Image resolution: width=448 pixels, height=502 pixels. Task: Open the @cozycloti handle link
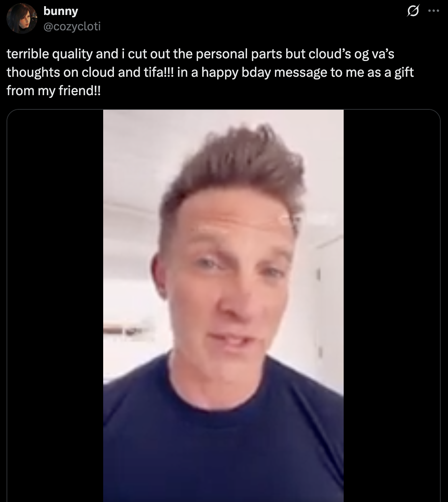click(72, 26)
